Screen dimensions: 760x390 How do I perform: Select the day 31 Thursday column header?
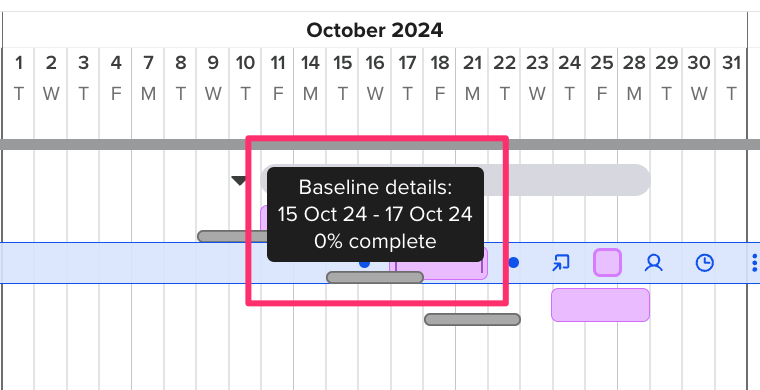point(731,78)
